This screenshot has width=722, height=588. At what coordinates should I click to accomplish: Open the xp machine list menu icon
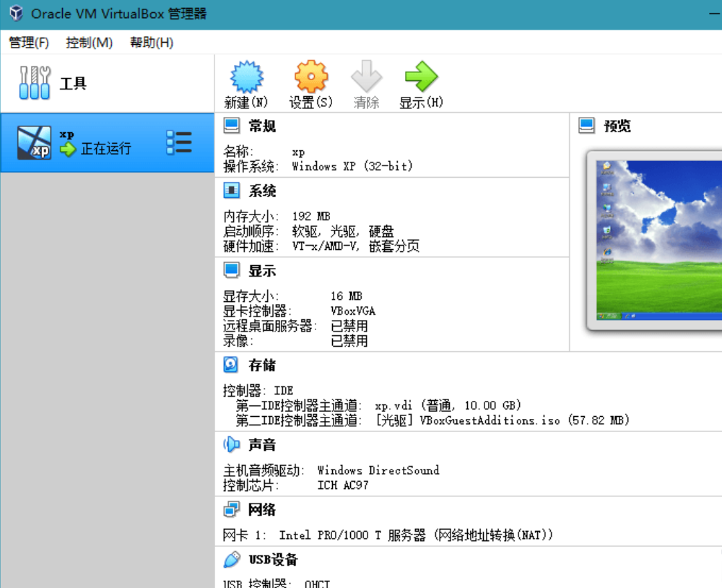pos(178,142)
